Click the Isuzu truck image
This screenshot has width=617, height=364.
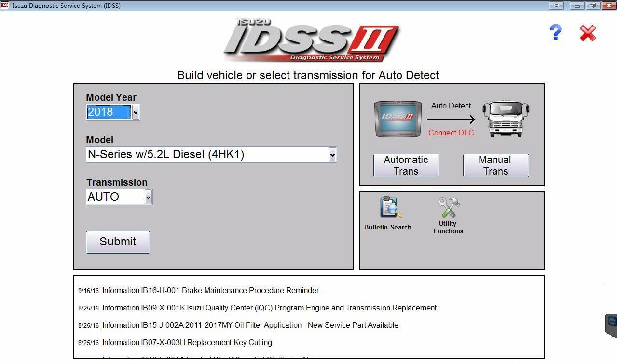pos(506,119)
